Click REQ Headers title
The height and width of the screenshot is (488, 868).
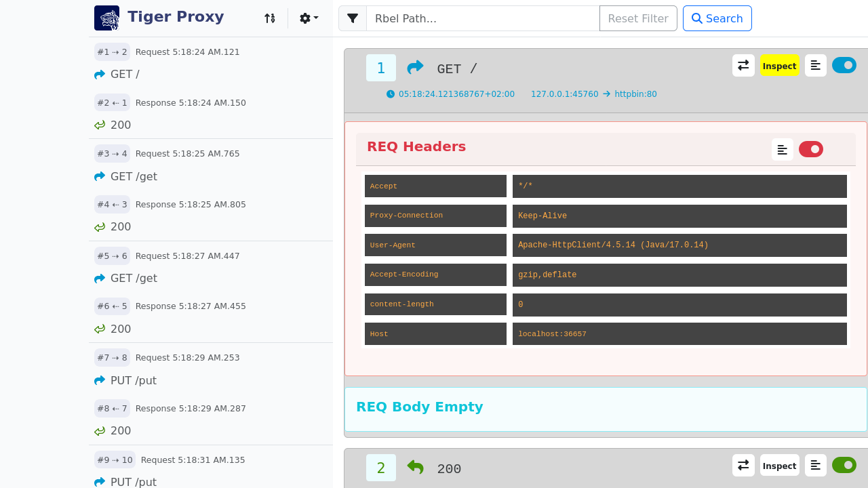click(416, 146)
